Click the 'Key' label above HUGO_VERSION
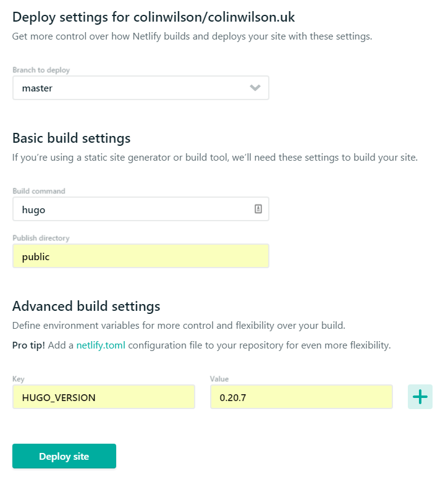Image resolution: width=448 pixels, height=482 pixels. click(x=18, y=379)
